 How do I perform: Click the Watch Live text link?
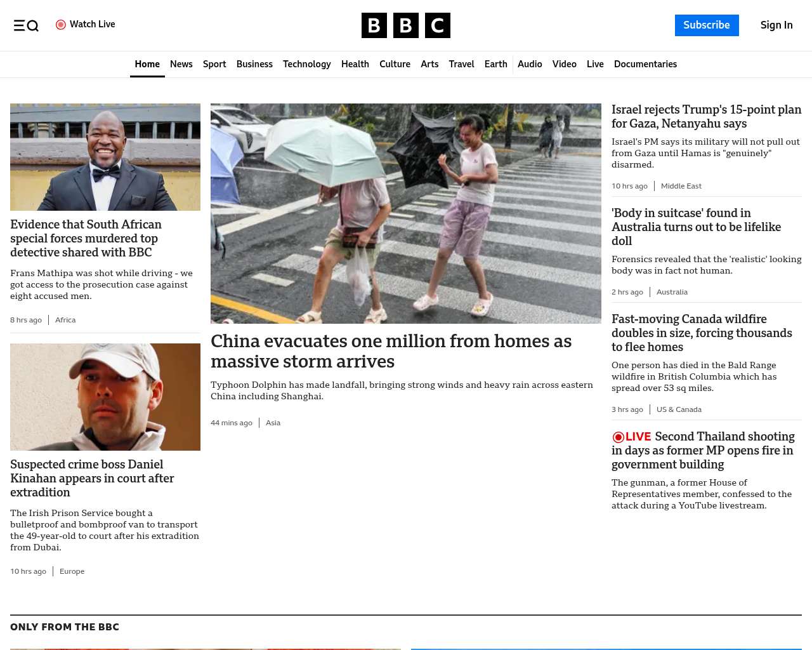click(93, 24)
